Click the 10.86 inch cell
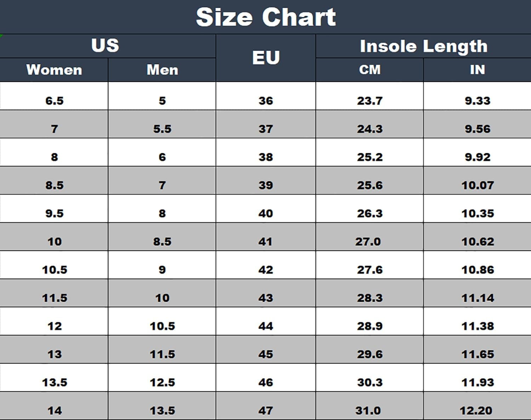 (x=477, y=270)
